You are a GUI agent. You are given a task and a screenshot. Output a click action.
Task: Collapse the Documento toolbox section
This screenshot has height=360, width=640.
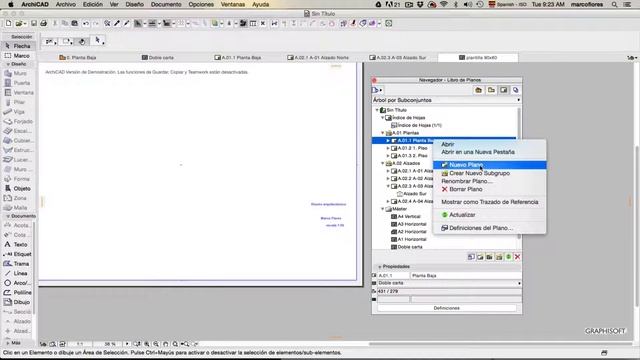click(x=8, y=216)
